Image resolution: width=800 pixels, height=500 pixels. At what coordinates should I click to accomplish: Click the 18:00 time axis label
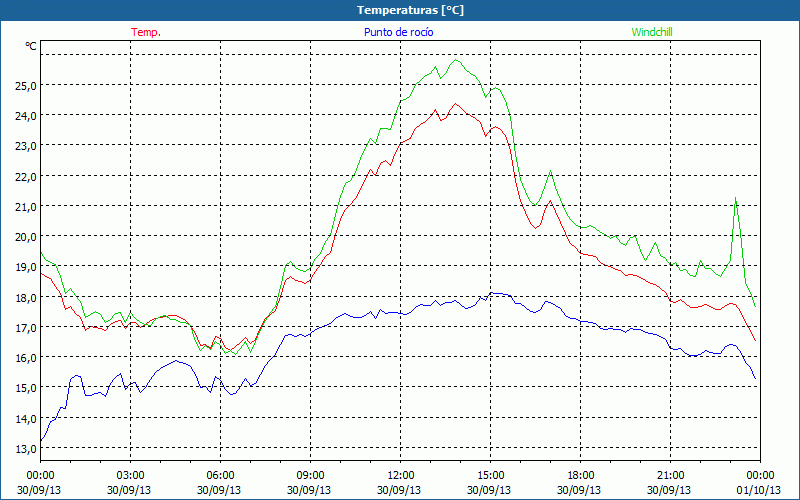581,476
